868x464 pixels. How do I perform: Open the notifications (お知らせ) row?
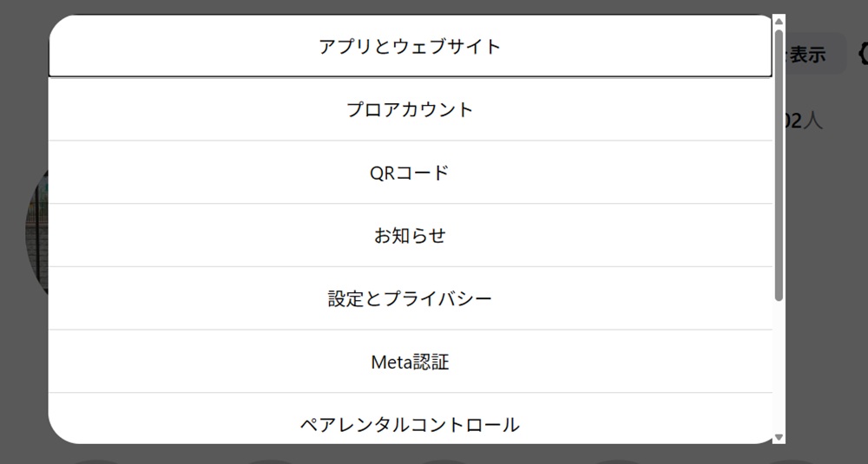pyautogui.click(x=410, y=236)
